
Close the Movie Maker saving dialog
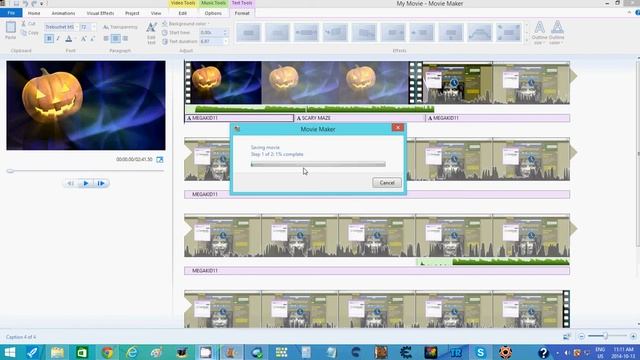(398, 127)
